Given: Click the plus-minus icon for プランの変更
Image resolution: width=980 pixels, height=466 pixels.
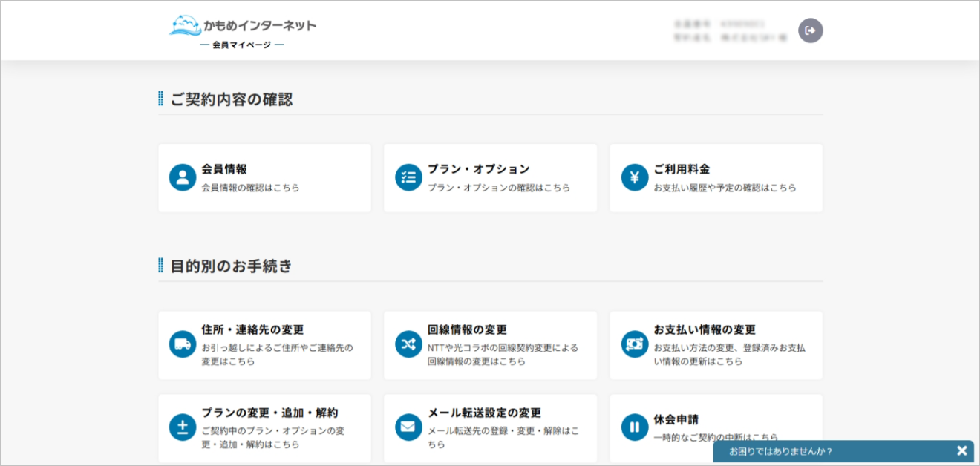Looking at the screenshot, I should coord(183,427).
